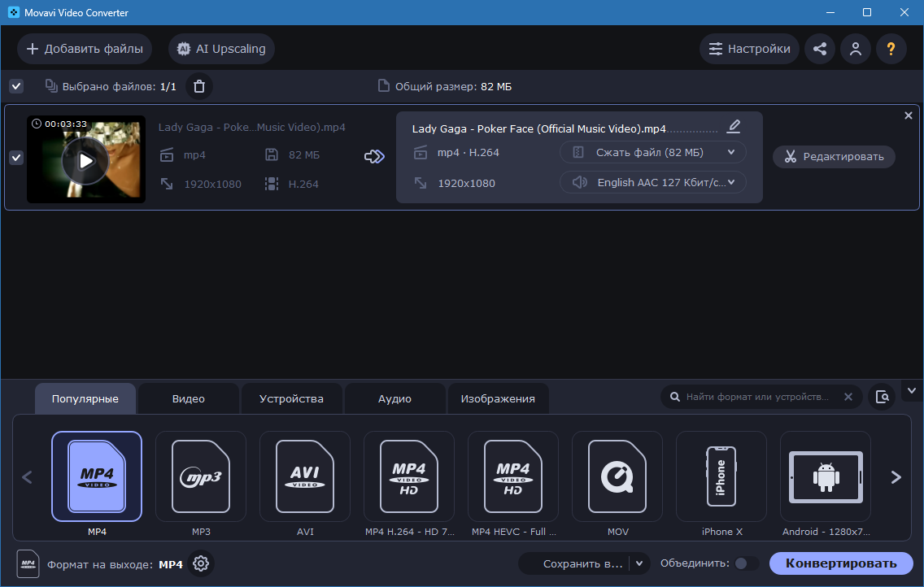Start conversion with Конвертировать button
Screen dimensions: 924x587
pyautogui.click(x=841, y=563)
